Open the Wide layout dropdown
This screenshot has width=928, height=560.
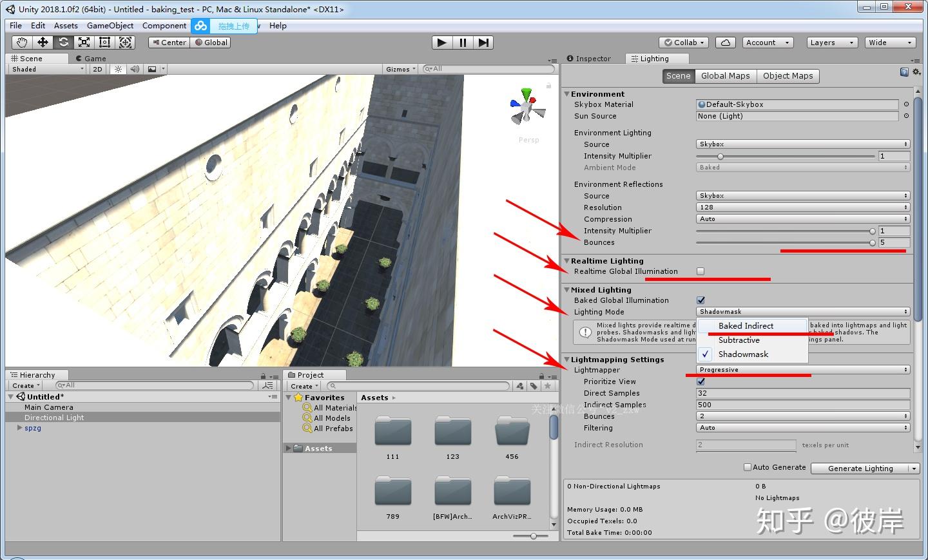891,43
